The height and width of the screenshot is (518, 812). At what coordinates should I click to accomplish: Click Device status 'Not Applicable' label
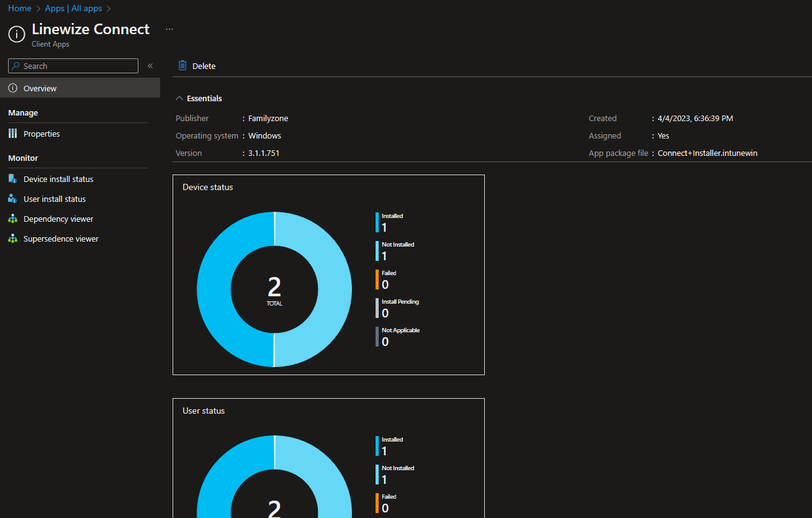[x=401, y=330]
